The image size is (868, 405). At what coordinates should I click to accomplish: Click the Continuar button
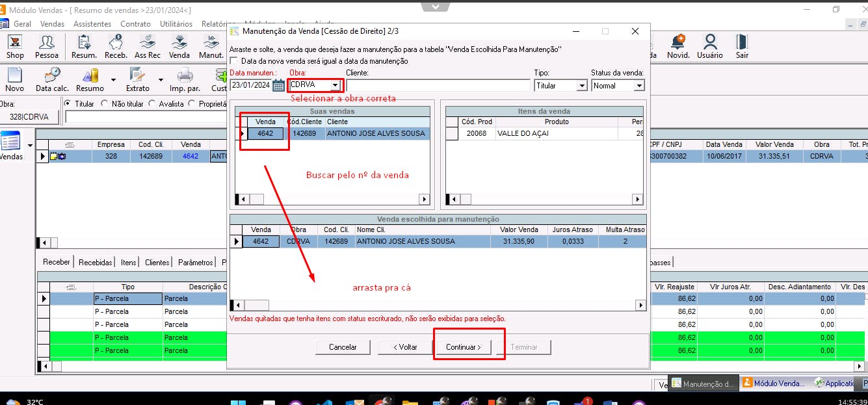click(464, 347)
